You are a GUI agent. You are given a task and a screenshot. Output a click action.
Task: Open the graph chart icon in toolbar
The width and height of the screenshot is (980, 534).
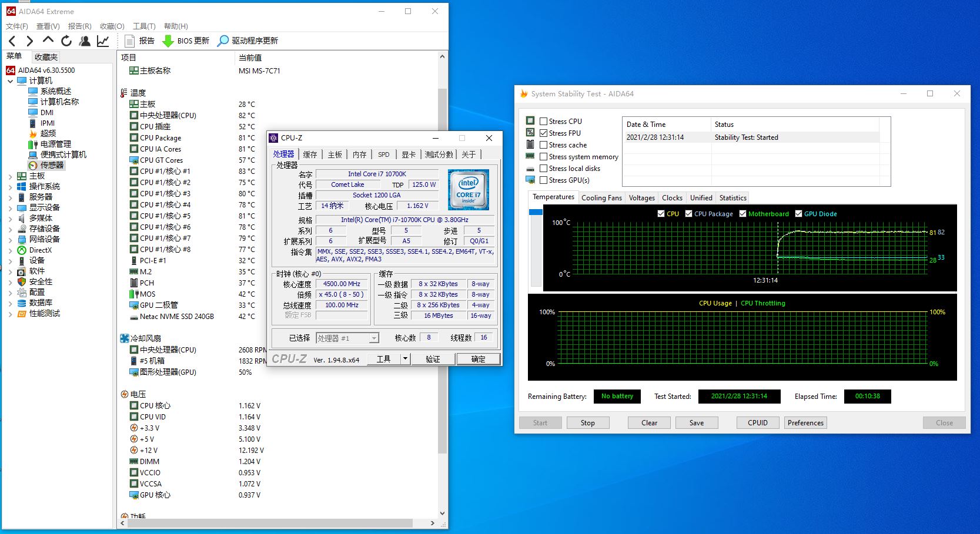103,41
